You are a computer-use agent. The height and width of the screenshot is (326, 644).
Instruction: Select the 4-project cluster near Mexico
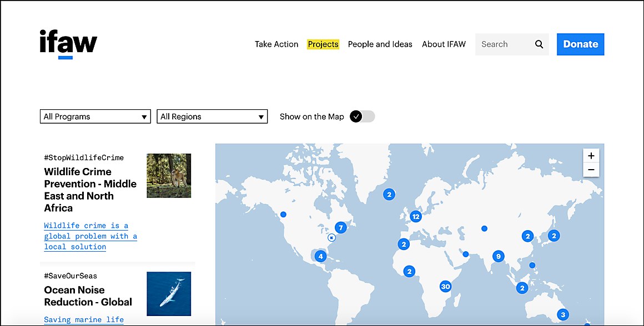click(x=320, y=257)
